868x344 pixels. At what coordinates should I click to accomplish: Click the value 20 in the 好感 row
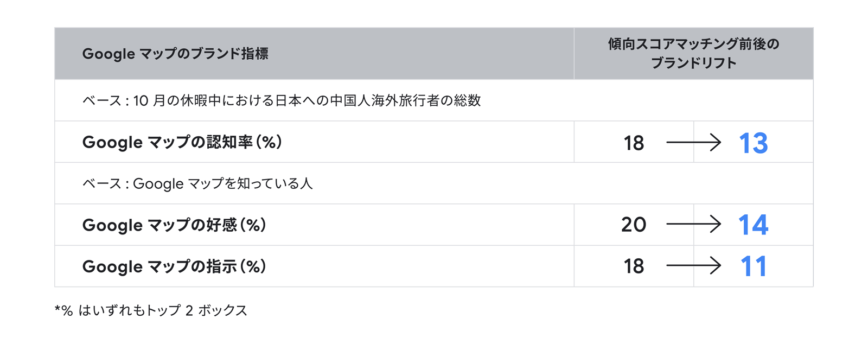coord(634,225)
